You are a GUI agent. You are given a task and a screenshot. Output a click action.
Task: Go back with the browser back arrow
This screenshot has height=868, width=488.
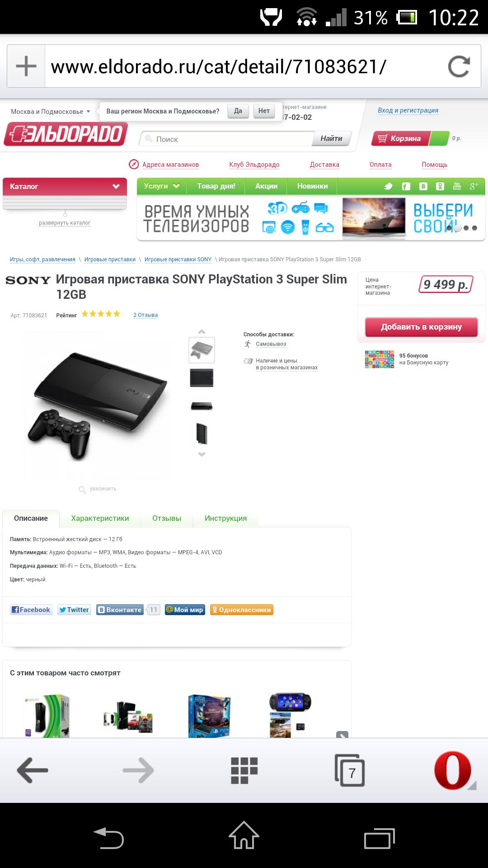coord(33,770)
